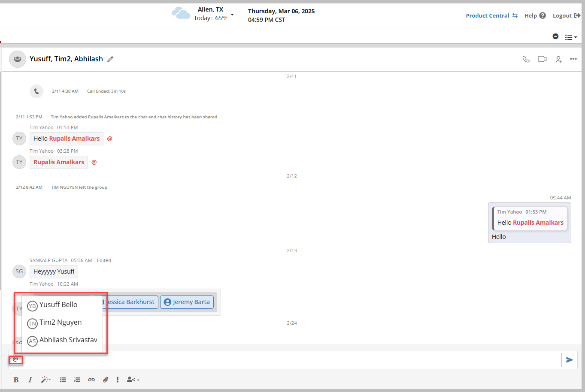The width and height of the screenshot is (585, 392).
Task: Attach a file using the paperclip icon
Action: point(106,380)
